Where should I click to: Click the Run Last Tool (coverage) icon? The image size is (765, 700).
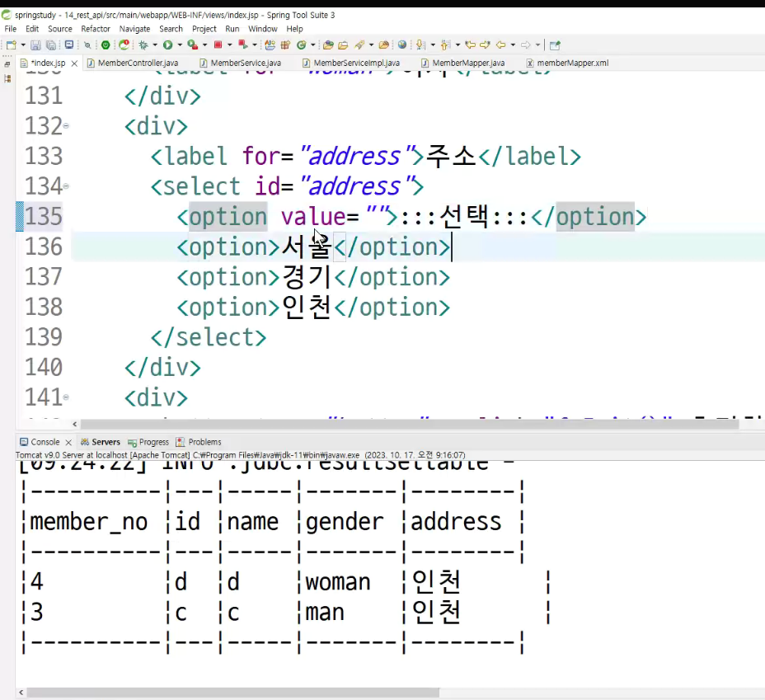coord(193,45)
